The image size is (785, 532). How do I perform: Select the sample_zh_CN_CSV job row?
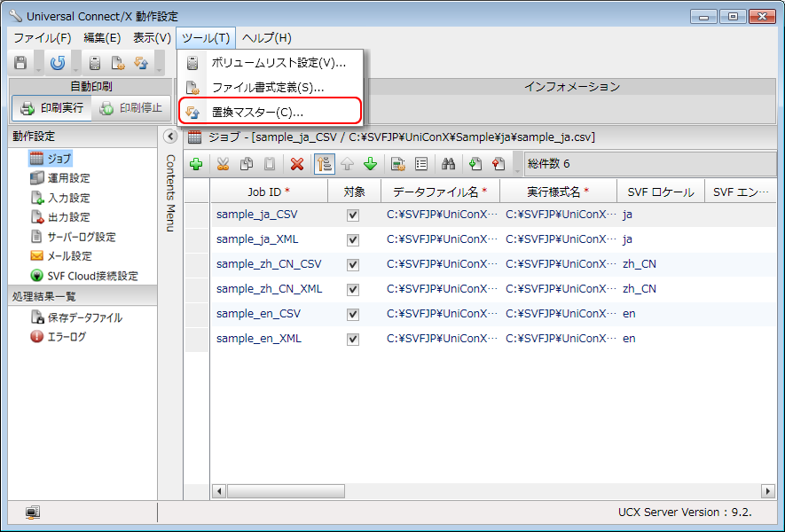pos(493,264)
